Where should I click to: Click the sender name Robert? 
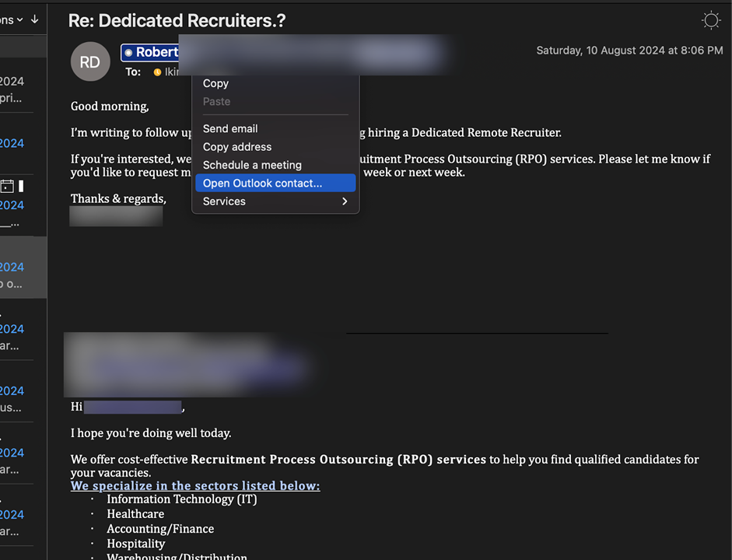click(x=157, y=52)
